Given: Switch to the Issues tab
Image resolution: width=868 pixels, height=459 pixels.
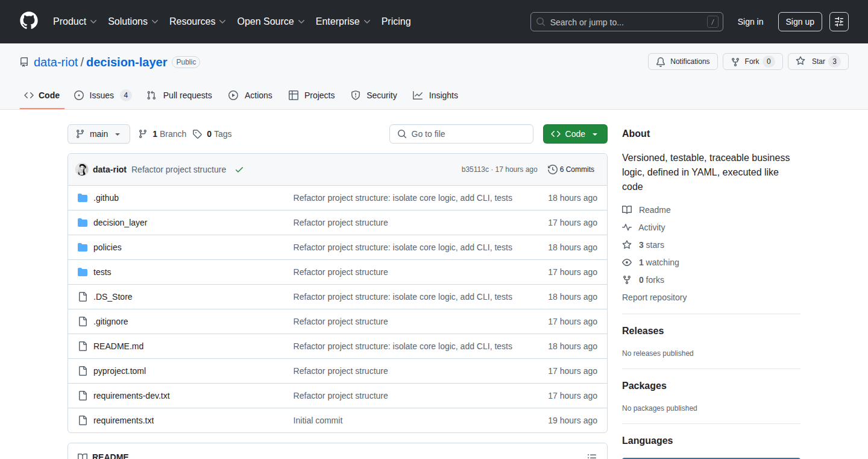Looking at the screenshot, I should [x=102, y=95].
